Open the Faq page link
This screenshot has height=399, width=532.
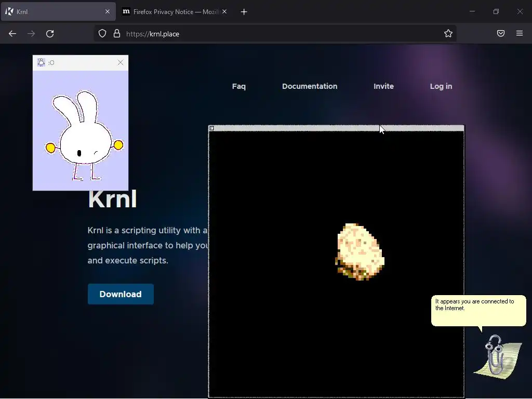(239, 86)
